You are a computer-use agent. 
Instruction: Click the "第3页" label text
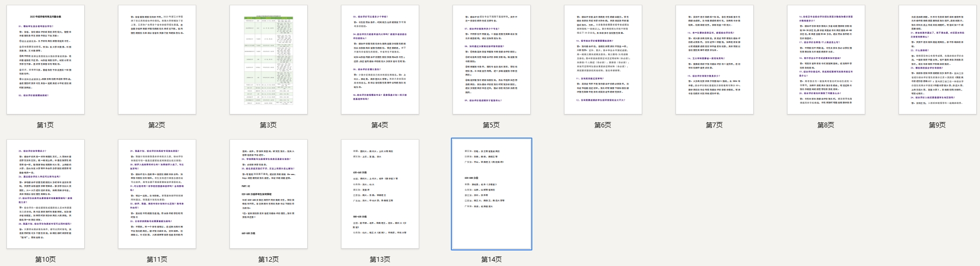point(269,125)
